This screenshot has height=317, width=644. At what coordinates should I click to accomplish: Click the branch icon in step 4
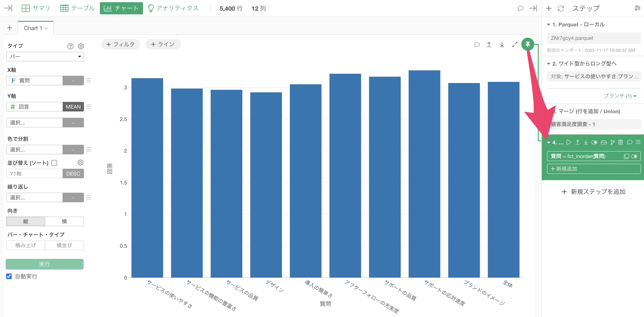point(612,142)
